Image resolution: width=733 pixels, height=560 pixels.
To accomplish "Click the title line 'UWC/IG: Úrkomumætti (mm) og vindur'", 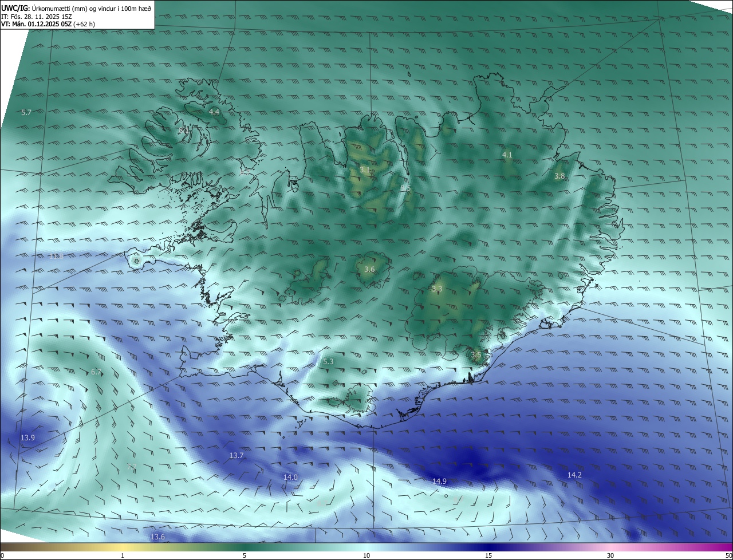I will click(x=76, y=8).
